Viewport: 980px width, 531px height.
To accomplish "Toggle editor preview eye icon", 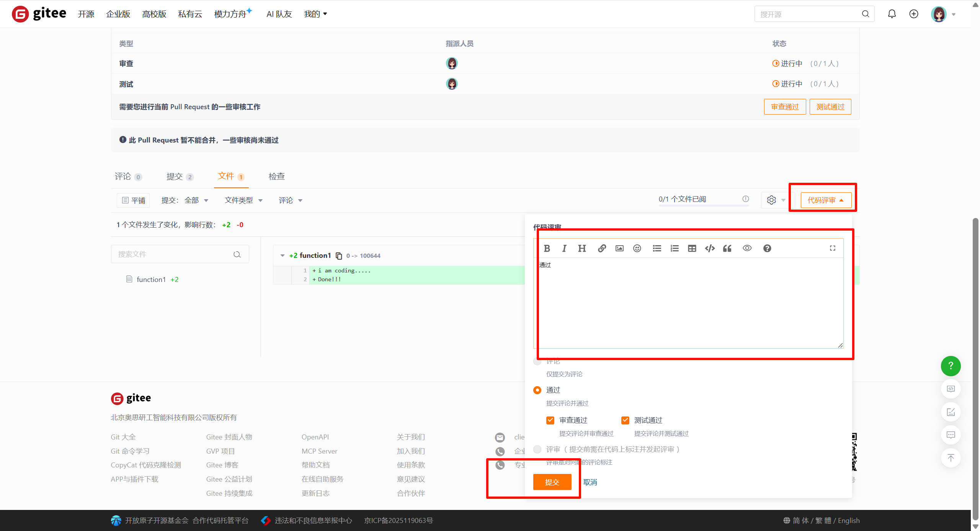I will pyautogui.click(x=747, y=248).
